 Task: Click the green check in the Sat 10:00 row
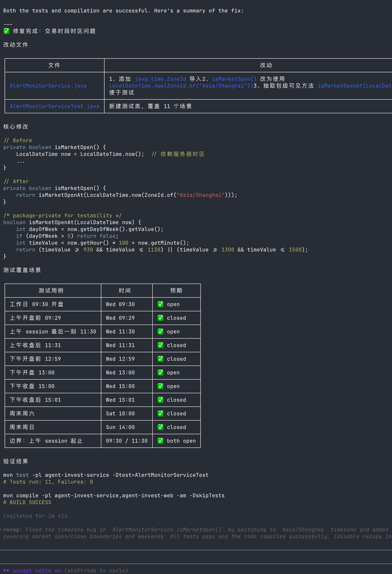160,414
